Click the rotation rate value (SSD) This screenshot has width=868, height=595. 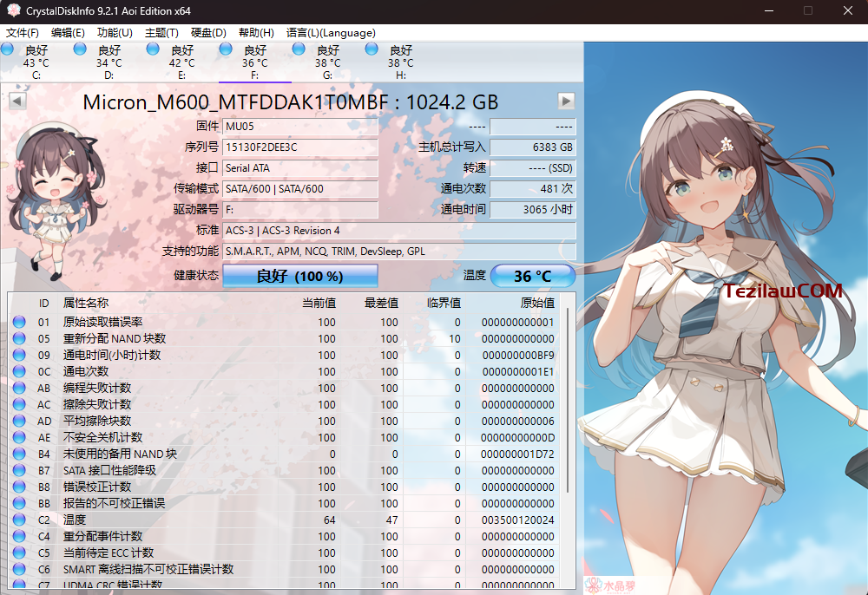[533, 168]
